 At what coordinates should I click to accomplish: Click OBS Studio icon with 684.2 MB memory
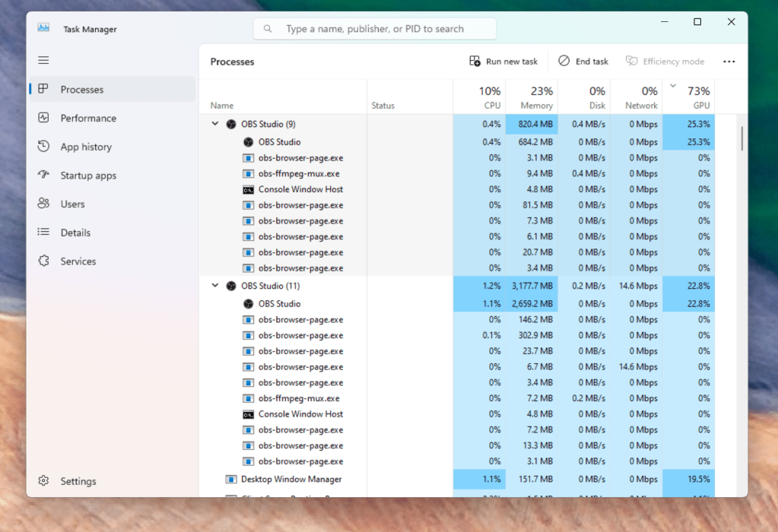point(249,142)
